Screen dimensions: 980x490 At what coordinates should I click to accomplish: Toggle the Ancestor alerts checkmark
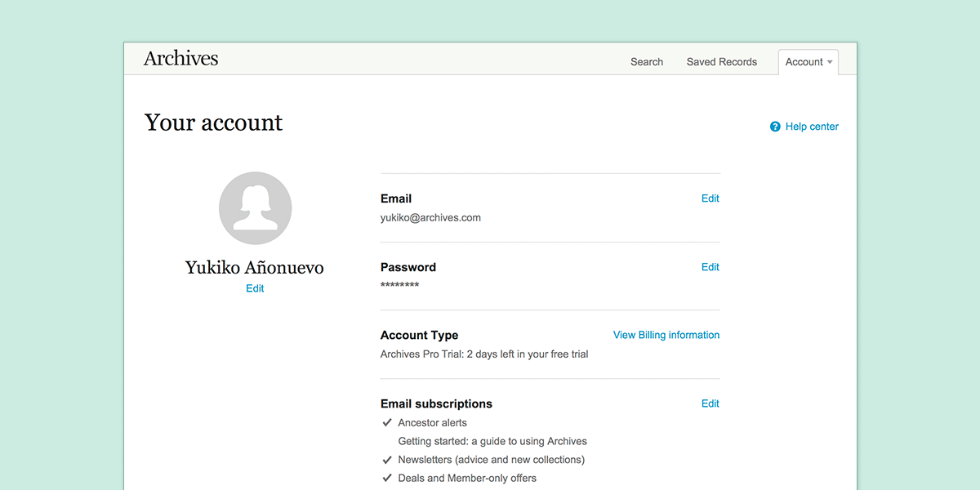point(387,423)
